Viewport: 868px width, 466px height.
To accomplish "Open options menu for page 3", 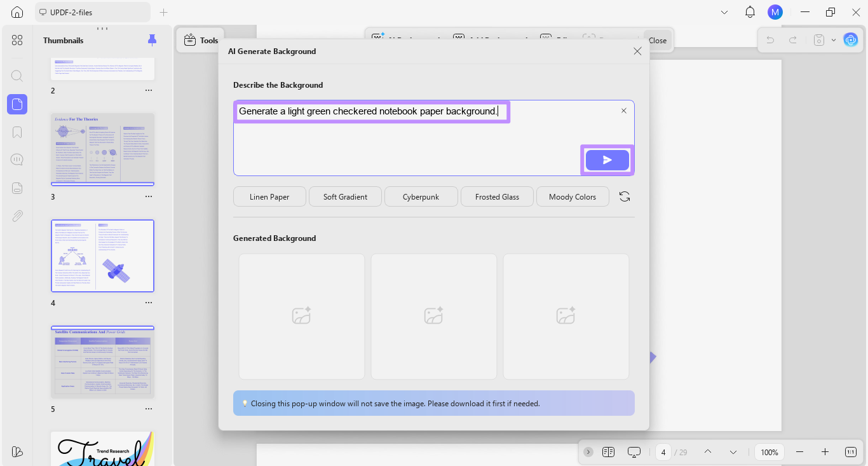I will tap(149, 196).
